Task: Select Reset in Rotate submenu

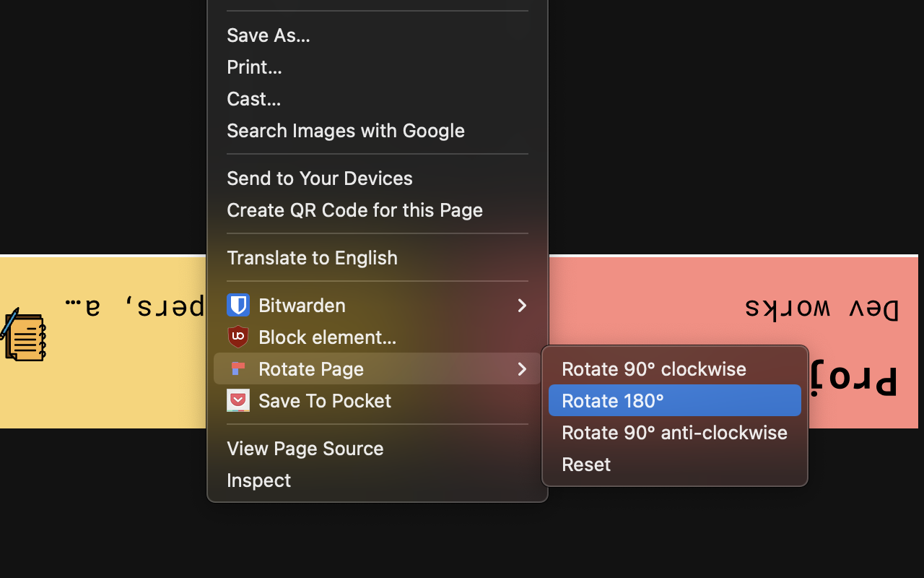Action: point(675,464)
